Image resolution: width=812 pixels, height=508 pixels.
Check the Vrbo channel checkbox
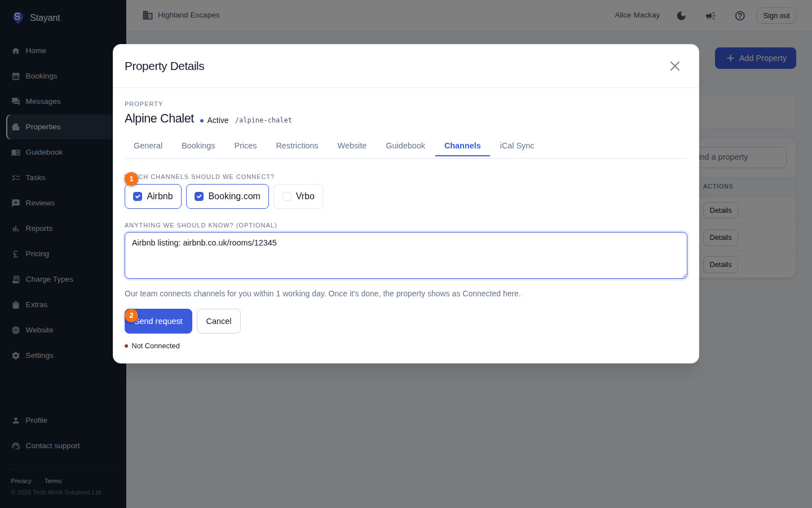pos(287,196)
